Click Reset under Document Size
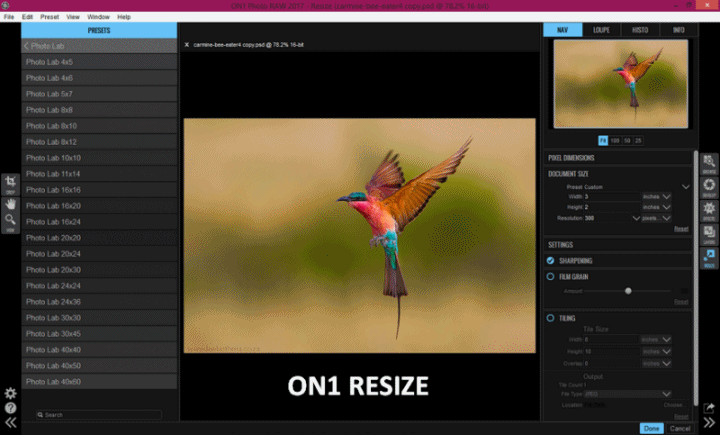 [x=681, y=229]
